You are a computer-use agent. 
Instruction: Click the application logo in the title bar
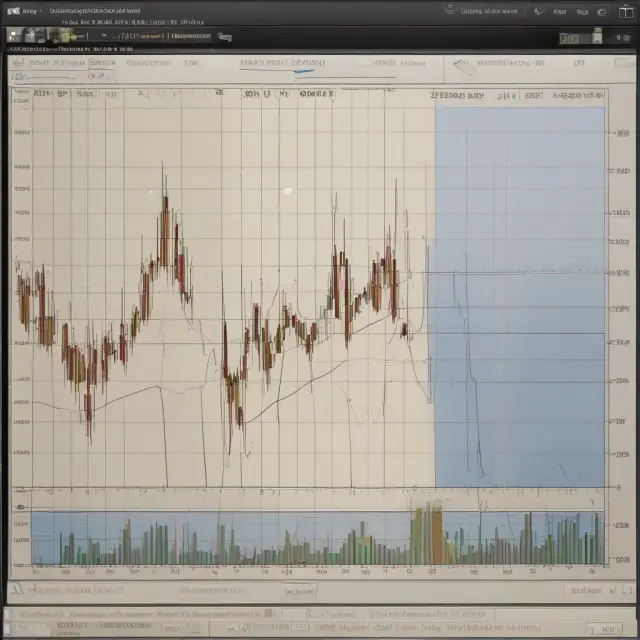click(x=13, y=11)
